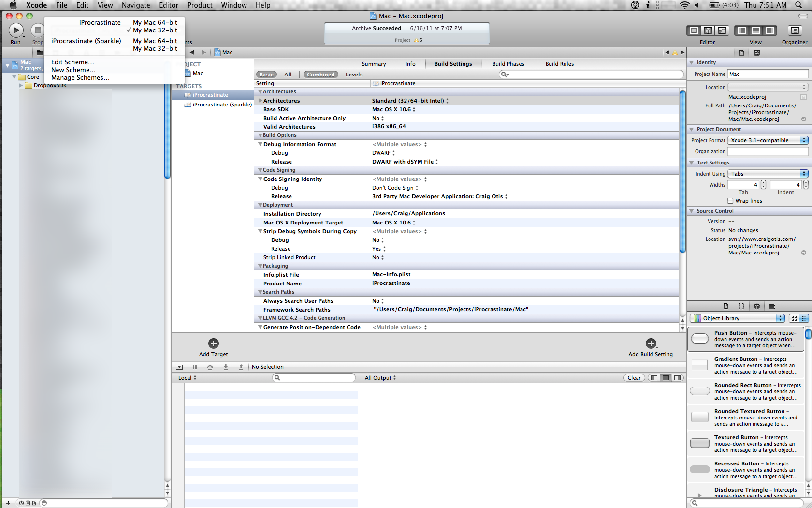This screenshot has width=812, height=508.
Task: Select the Combined view toggle
Action: (320, 75)
